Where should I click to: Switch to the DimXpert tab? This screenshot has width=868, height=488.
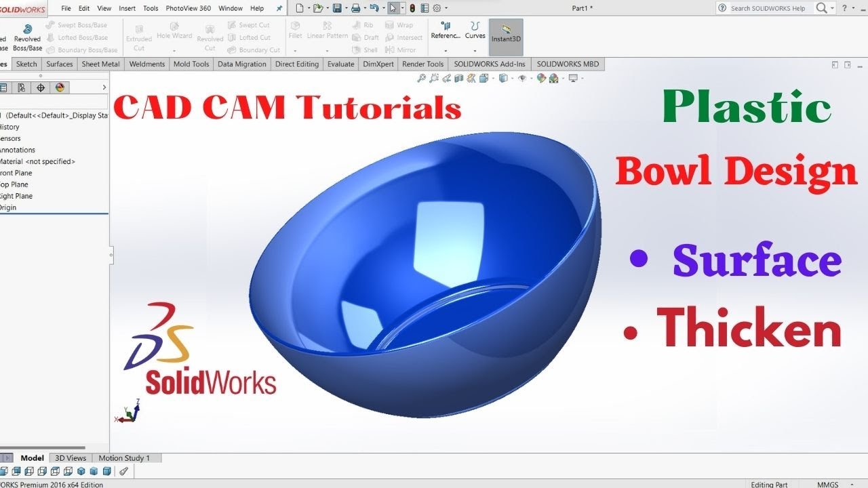378,64
